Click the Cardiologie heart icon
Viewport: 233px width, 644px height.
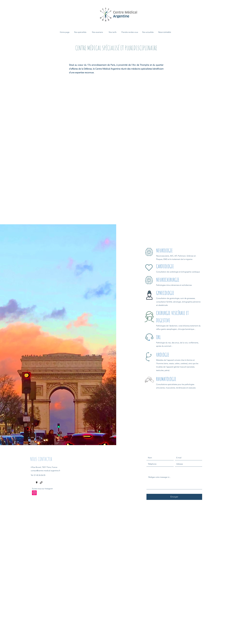[x=149, y=267]
